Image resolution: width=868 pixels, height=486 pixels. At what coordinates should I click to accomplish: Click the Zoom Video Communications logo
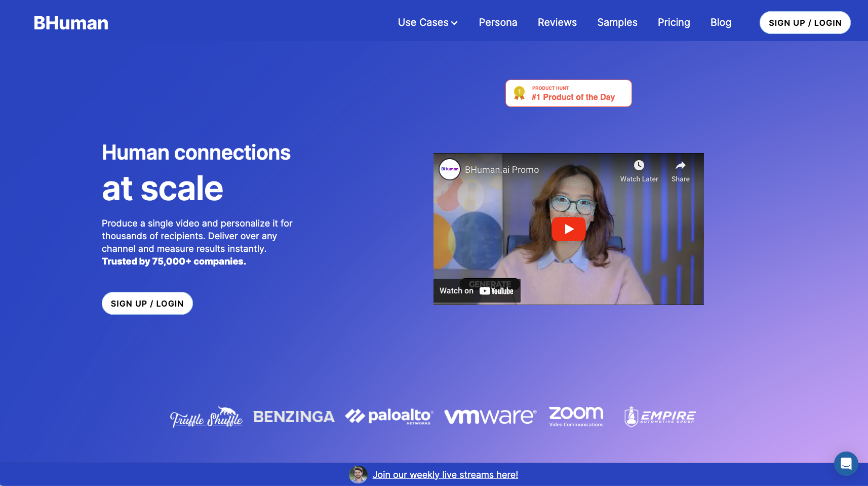(576, 417)
